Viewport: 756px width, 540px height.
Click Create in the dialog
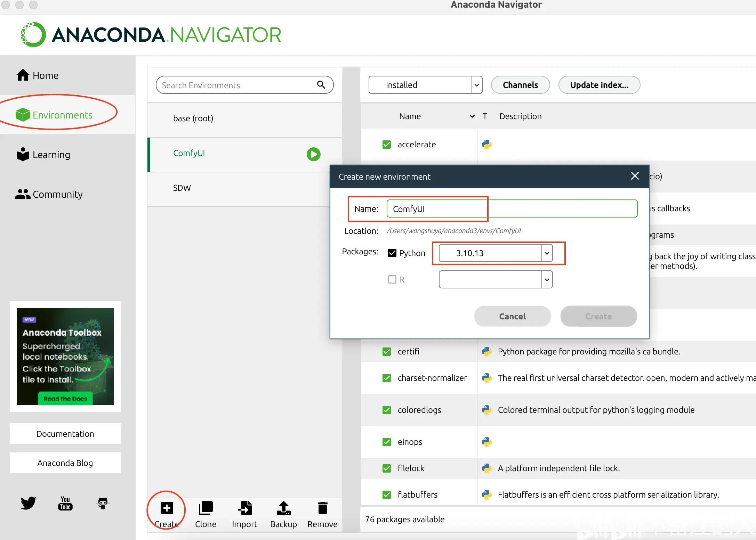(x=598, y=316)
